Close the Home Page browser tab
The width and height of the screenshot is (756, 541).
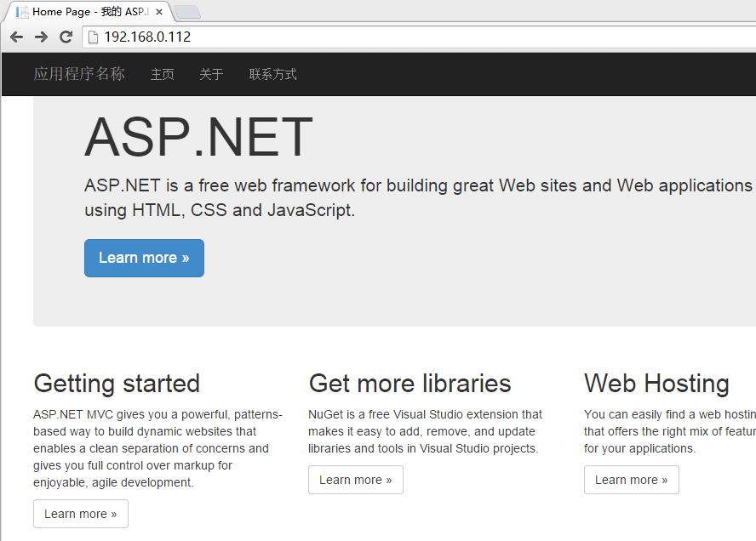tap(159, 12)
